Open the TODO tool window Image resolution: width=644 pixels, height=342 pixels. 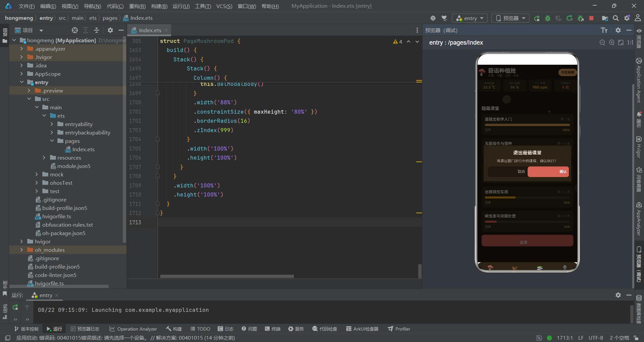200,329
